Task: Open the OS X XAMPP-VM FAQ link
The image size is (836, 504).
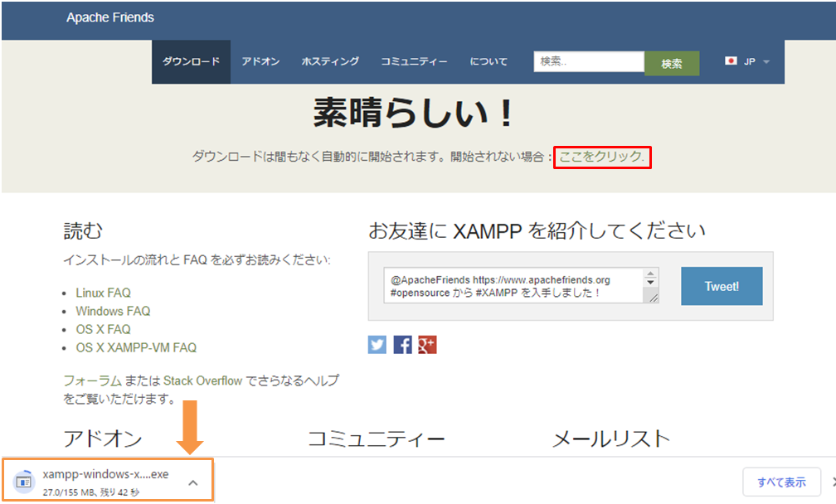Action: pyautogui.click(x=136, y=347)
